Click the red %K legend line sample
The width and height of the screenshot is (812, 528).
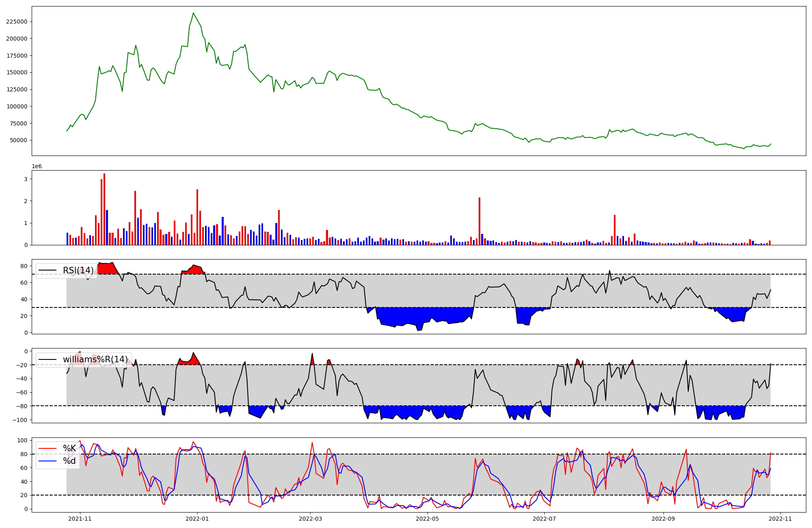pos(47,448)
